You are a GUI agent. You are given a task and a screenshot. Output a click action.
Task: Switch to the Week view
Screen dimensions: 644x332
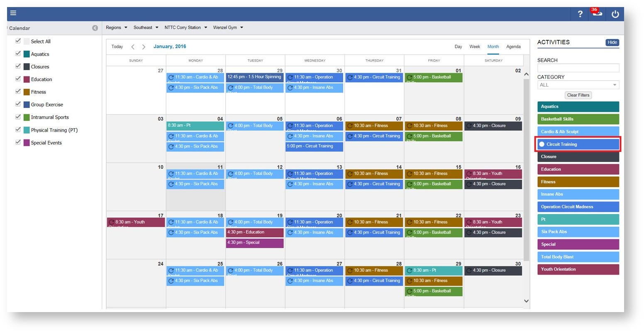tap(474, 46)
